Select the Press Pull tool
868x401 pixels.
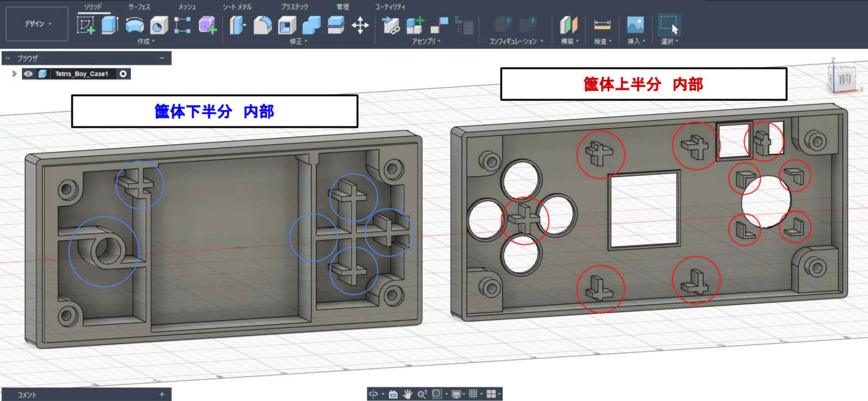(x=238, y=25)
